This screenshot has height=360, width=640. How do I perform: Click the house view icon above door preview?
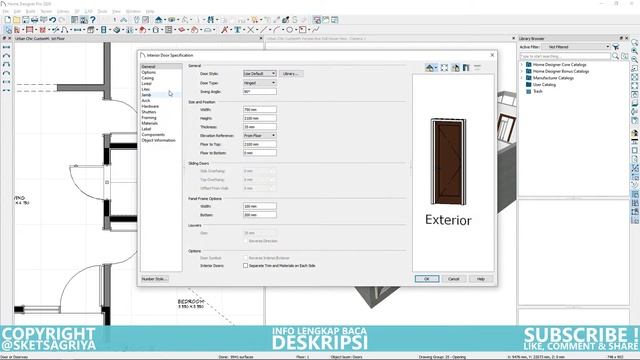pyautogui.click(x=429, y=68)
